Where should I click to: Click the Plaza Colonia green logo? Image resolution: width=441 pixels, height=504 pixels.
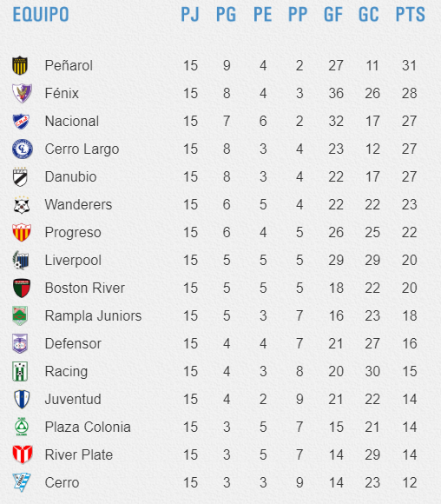(22, 427)
